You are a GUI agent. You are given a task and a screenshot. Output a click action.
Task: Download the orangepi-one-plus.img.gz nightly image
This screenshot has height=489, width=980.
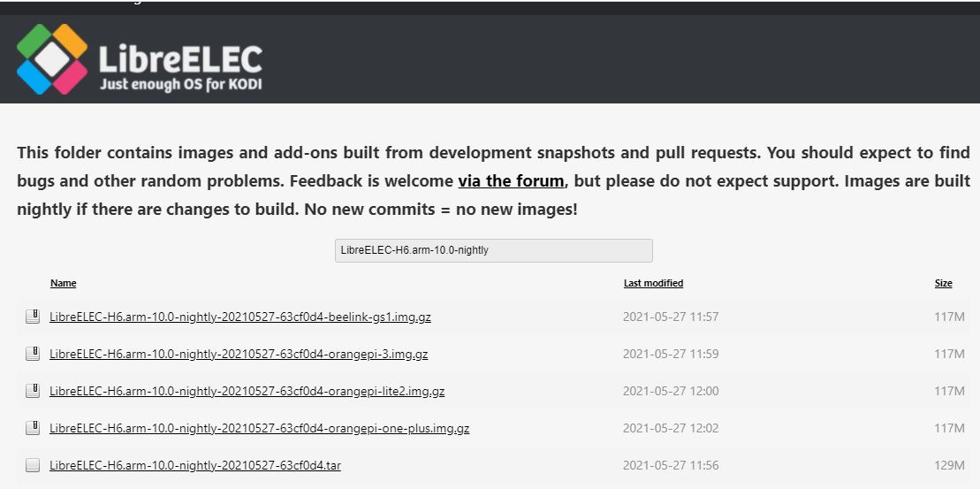[259, 428]
